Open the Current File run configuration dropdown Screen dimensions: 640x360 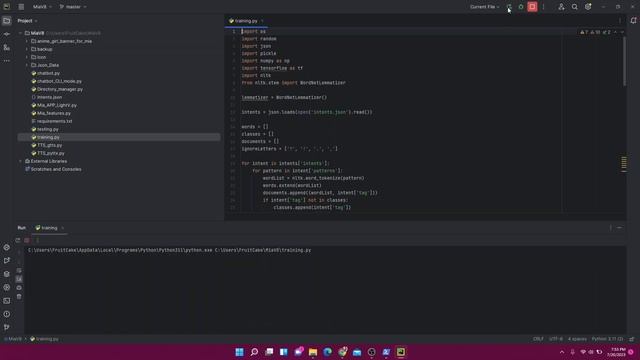tap(484, 7)
